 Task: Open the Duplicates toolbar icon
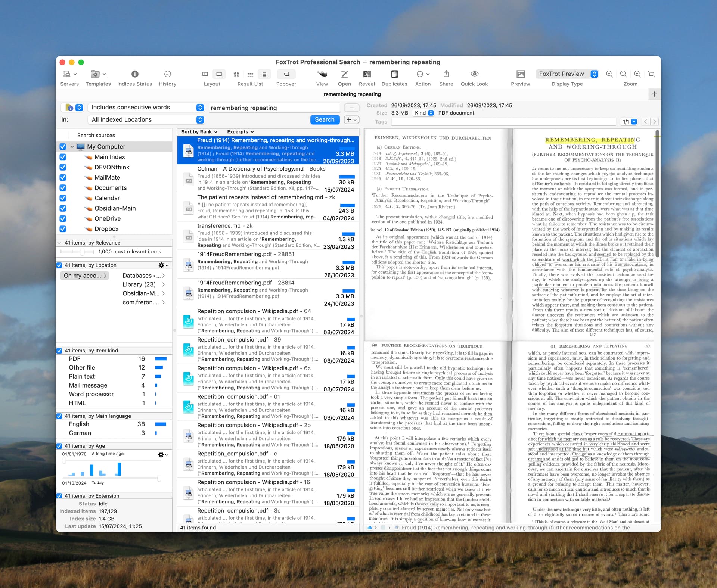(x=394, y=74)
